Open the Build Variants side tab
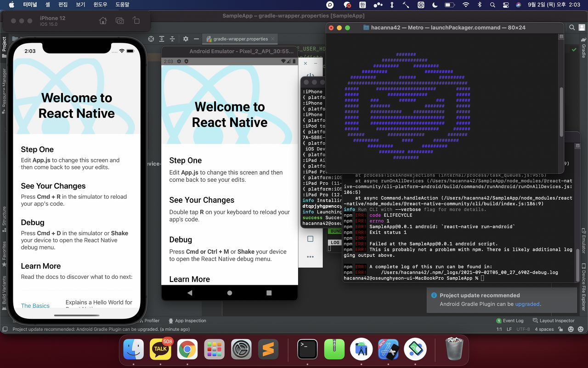The height and width of the screenshot is (368, 588). point(4,293)
